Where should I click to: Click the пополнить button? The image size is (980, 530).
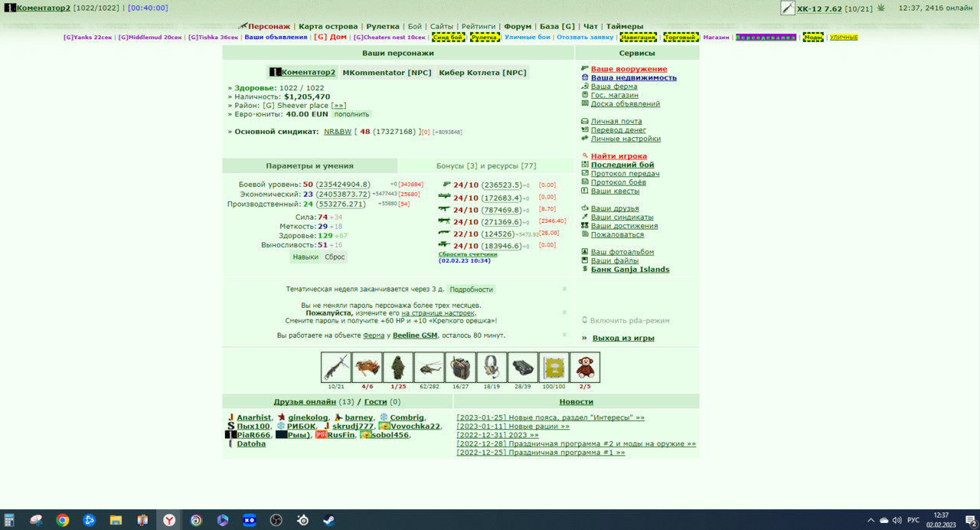(x=351, y=114)
